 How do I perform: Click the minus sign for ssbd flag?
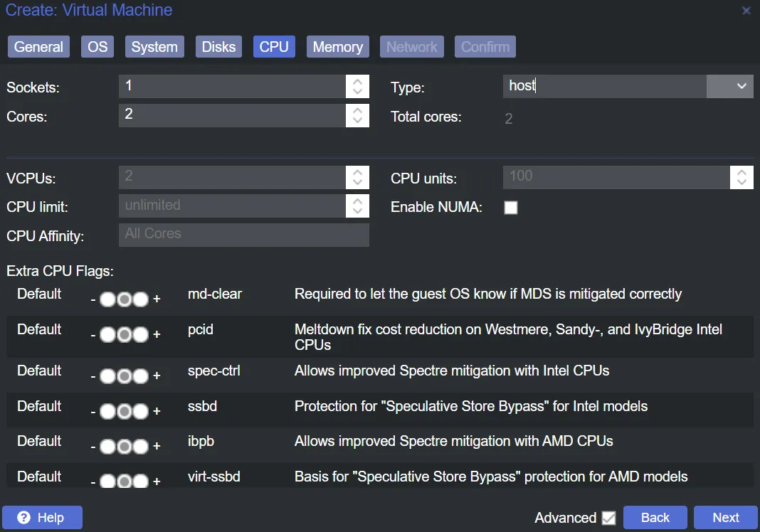pyautogui.click(x=93, y=412)
